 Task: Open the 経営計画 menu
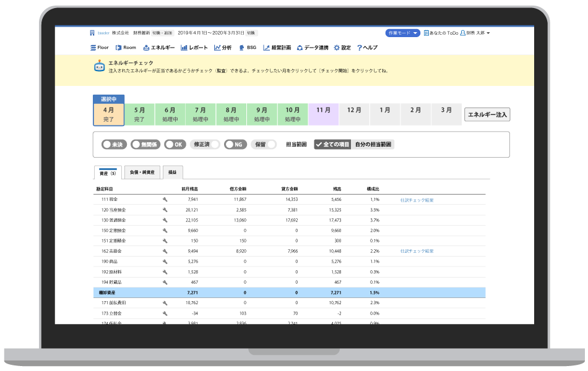(x=277, y=48)
